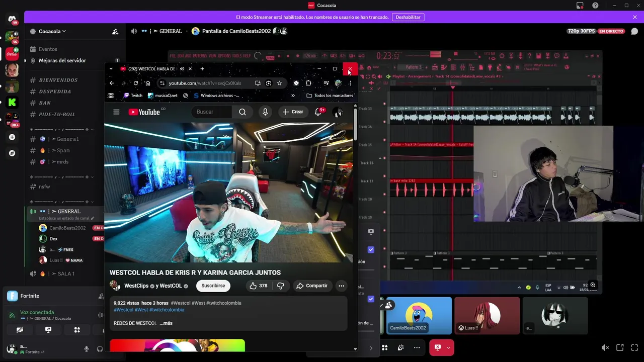Open the WestClips channel link
The width and height of the screenshot is (644, 362).
tap(136, 286)
